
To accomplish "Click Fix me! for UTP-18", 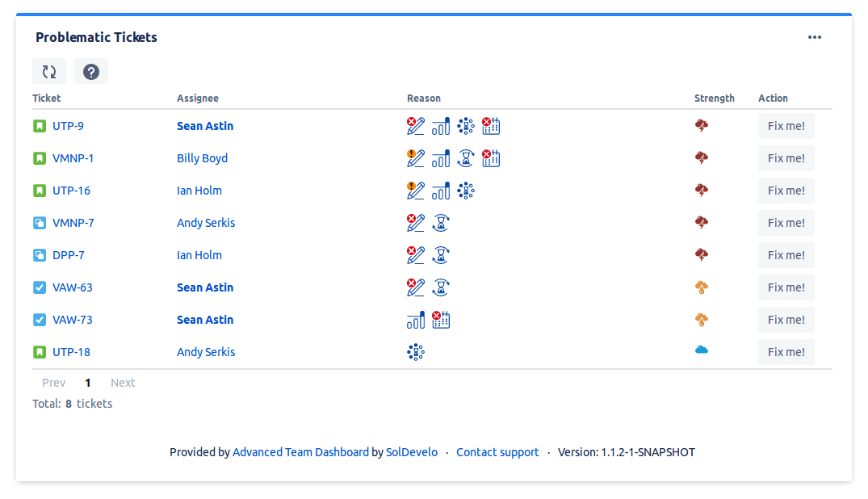I will click(786, 352).
